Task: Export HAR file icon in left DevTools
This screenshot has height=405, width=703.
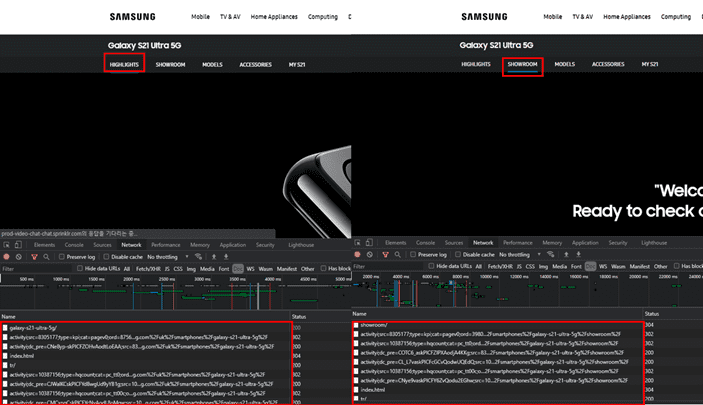Action: 226,257
